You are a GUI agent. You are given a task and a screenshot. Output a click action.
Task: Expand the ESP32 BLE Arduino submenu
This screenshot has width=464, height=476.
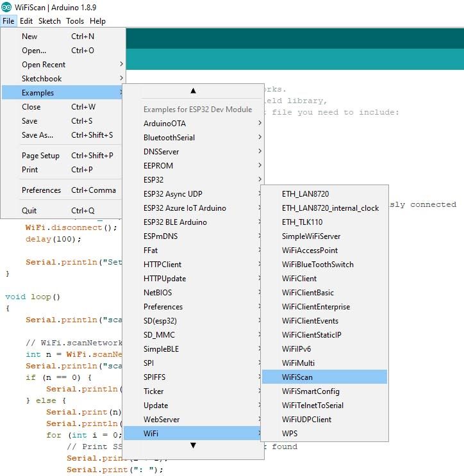click(x=192, y=222)
